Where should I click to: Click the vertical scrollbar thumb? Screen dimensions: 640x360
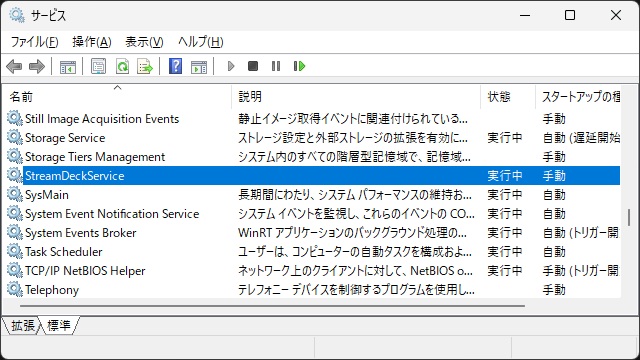(x=629, y=217)
